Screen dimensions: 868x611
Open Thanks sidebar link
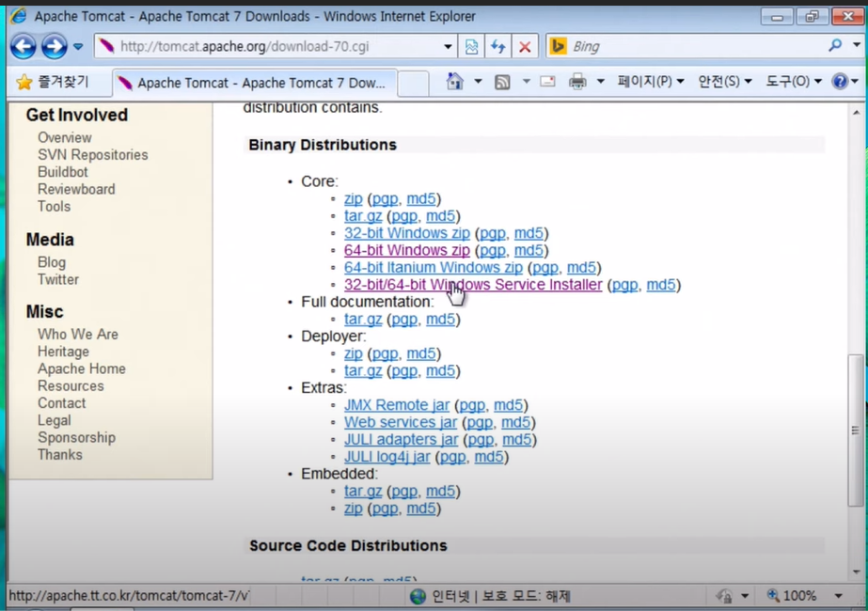click(x=60, y=454)
